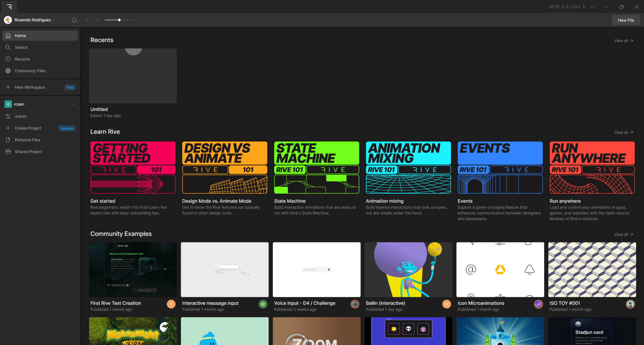Open Personal Files in sidebar
Image resolution: width=644 pixels, height=345 pixels.
[x=27, y=140]
